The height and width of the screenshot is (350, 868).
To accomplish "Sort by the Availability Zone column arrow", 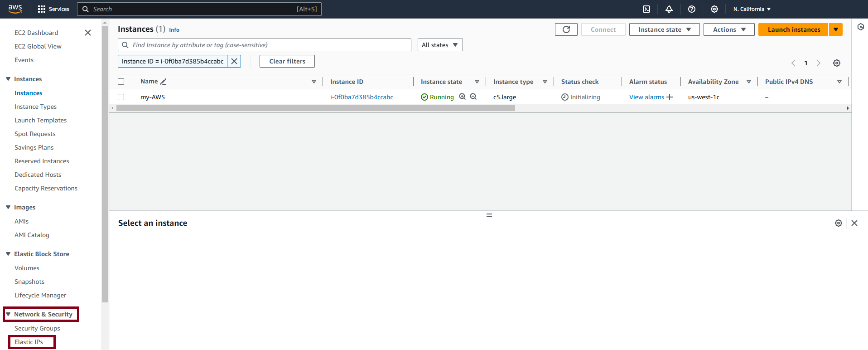I will tap(749, 82).
